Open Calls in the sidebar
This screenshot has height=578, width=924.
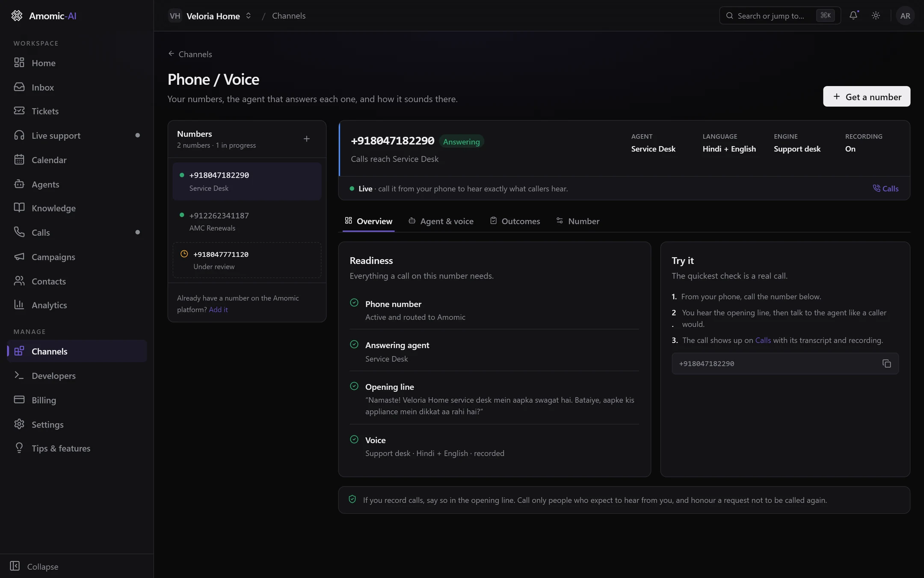(x=77, y=232)
